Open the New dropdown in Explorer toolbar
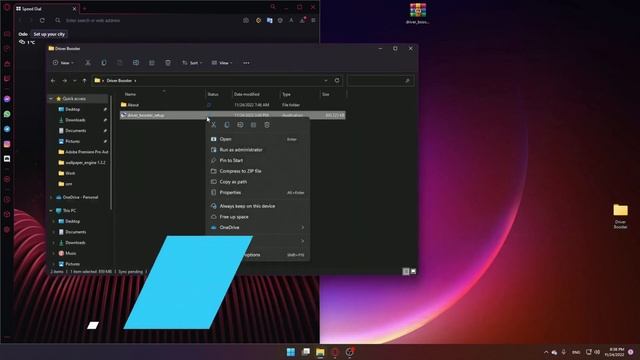Screen dimensions: 640x360 [63, 63]
